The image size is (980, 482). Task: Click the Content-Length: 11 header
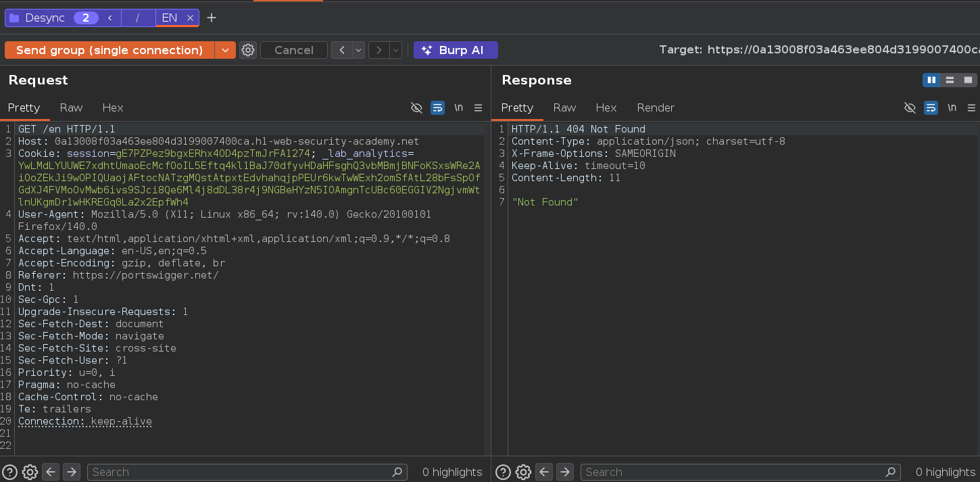pos(566,178)
